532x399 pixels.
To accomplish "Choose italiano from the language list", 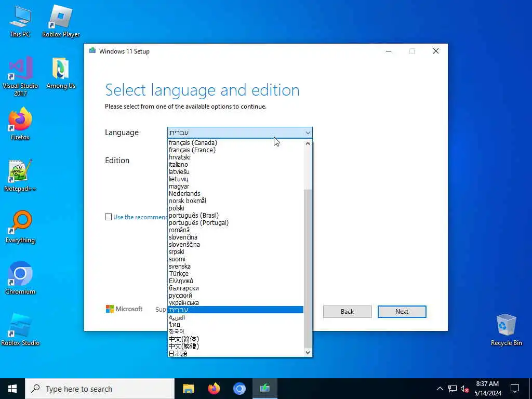I will (x=235, y=164).
